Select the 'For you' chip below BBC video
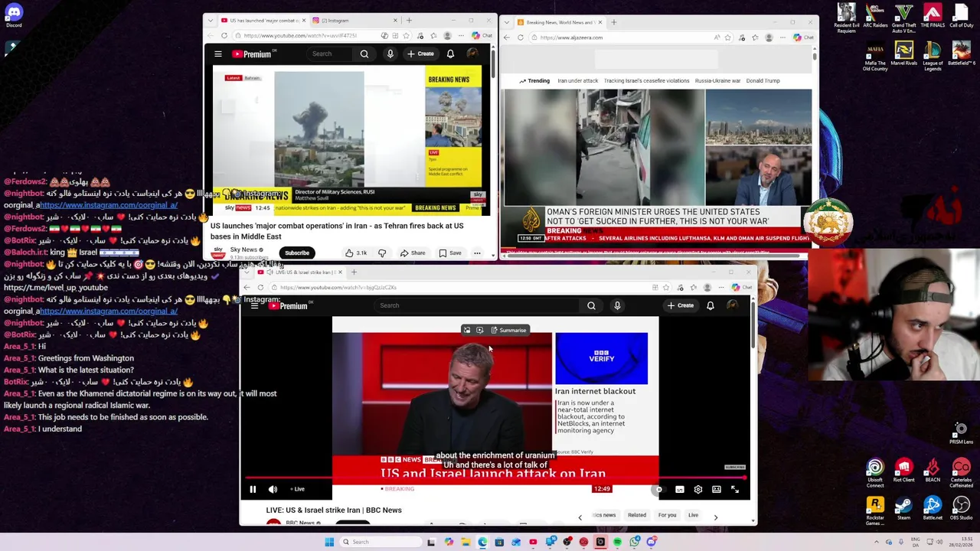The width and height of the screenshot is (980, 551). point(667,515)
